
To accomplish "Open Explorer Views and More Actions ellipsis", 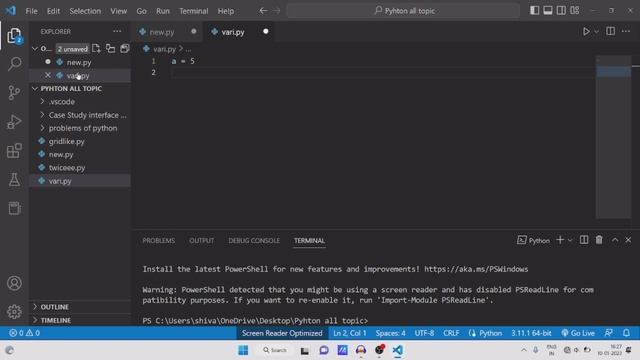I will click(x=117, y=31).
